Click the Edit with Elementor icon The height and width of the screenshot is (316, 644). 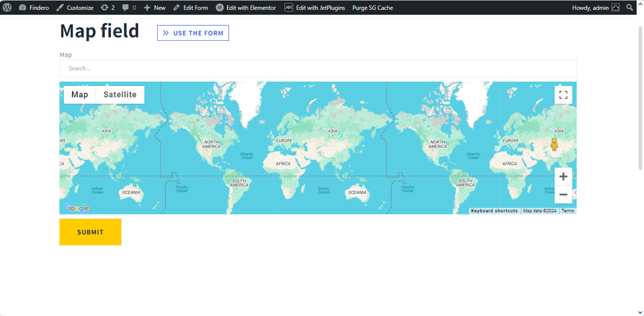click(x=221, y=8)
